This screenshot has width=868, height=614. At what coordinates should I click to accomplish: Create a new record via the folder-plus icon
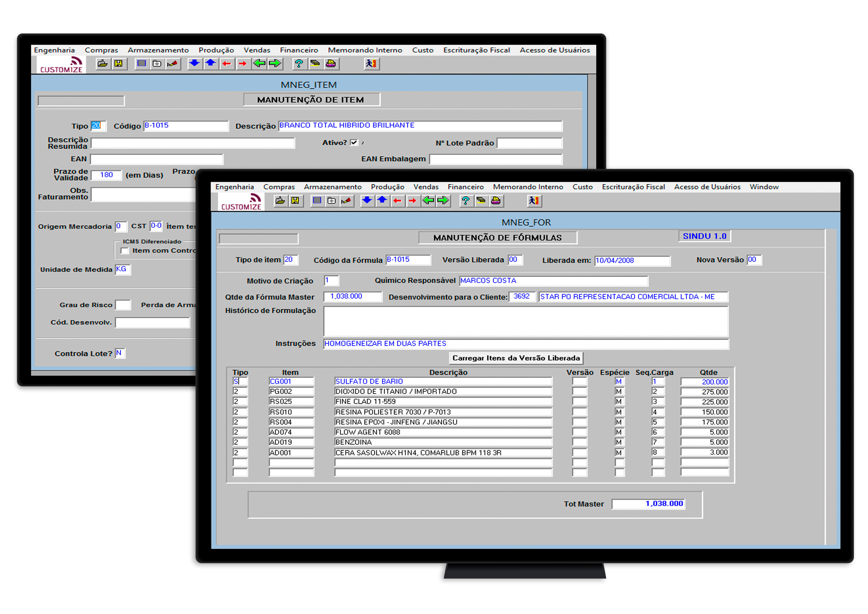point(332,201)
